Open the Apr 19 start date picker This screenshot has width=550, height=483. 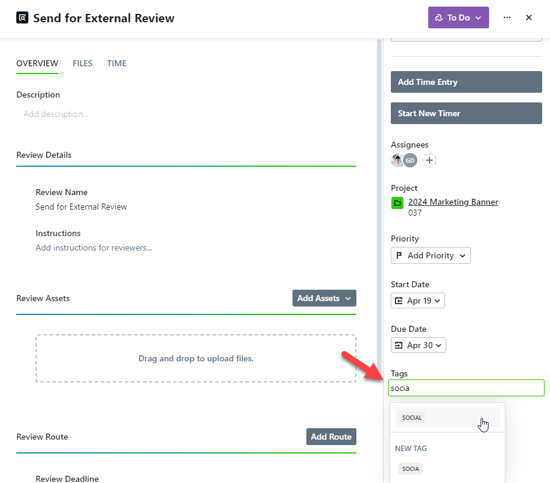[x=418, y=301]
